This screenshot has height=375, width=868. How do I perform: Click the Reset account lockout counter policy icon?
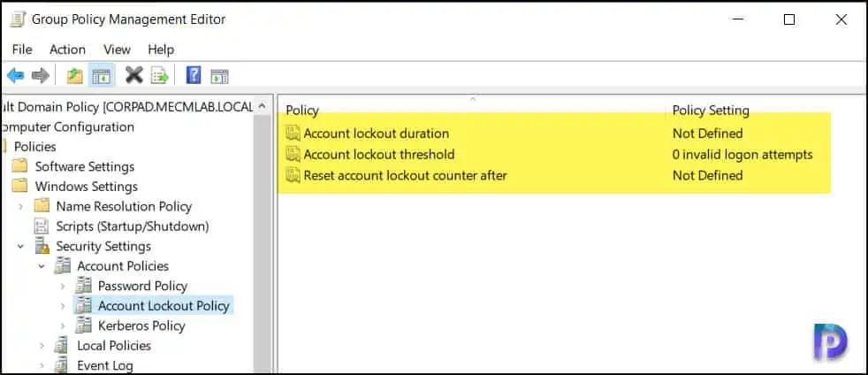click(x=293, y=176)
